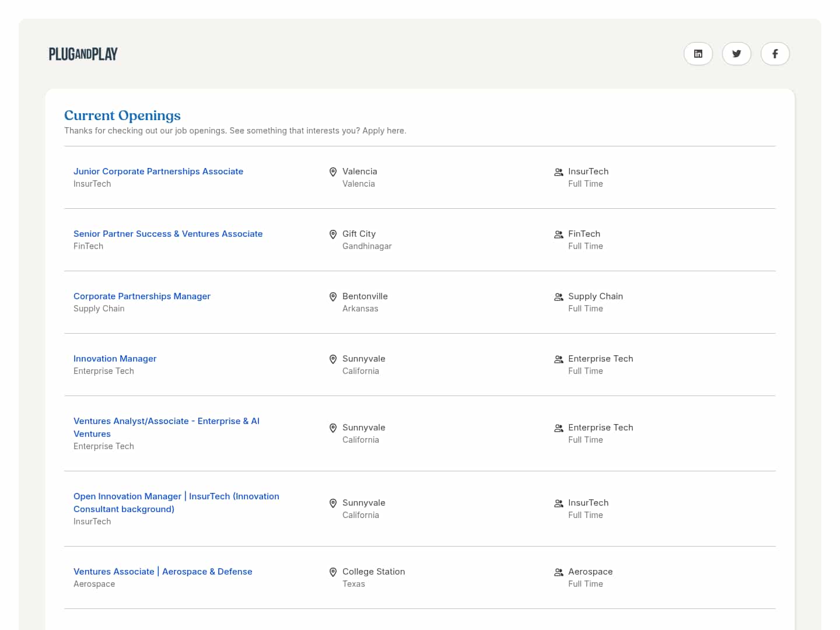Click the Twitter bird icon
This screenshot has width=840, height=630.
pyautogui.click(x=736, y=54)
